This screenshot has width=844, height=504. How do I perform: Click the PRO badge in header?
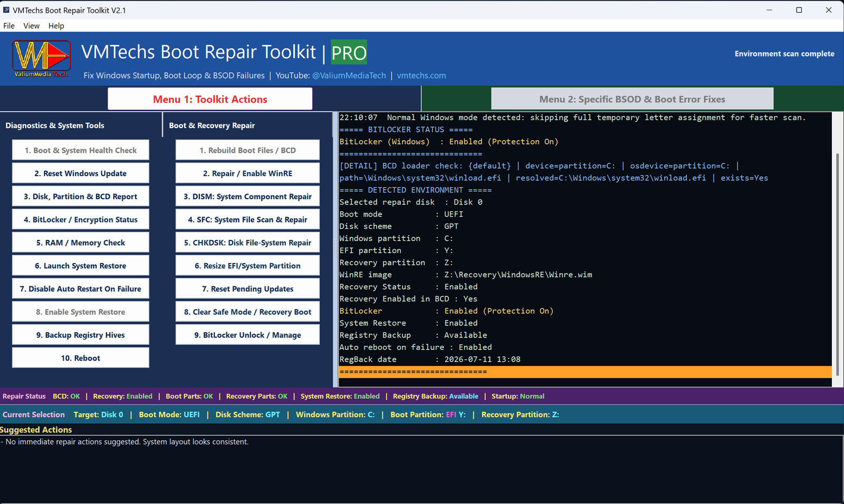[x=349, y=53]
